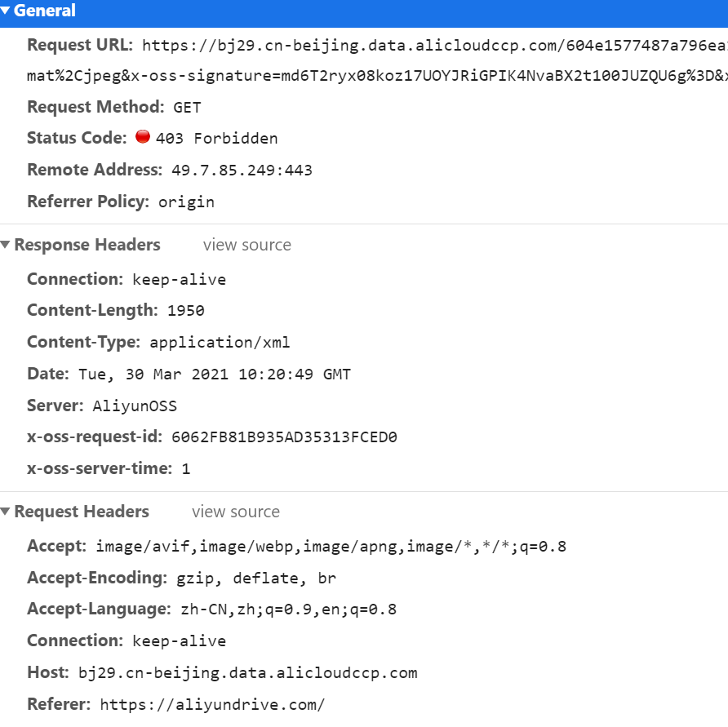Collapse the General section

click(x=7, y=11)
